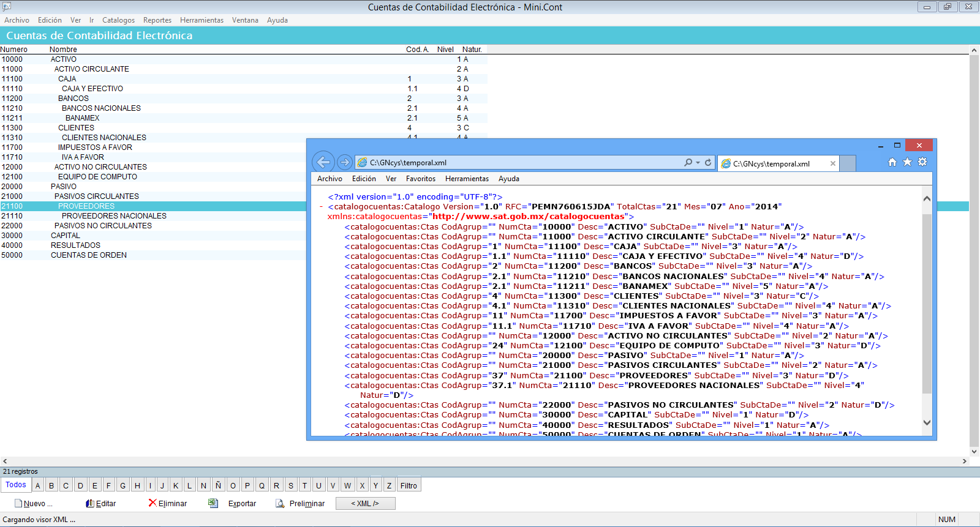Close the temporal.xml browser tab
Viewport: 980px width, 527px height.
point(832,163)
